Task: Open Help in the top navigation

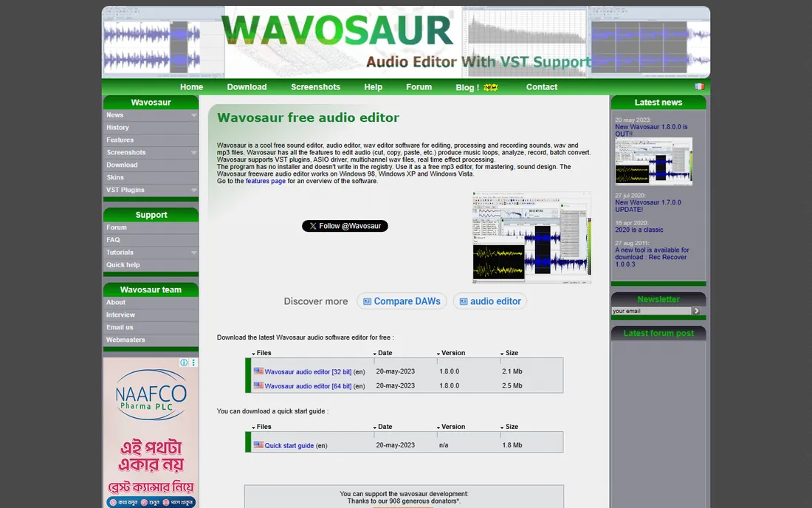Action: [373, 87]
